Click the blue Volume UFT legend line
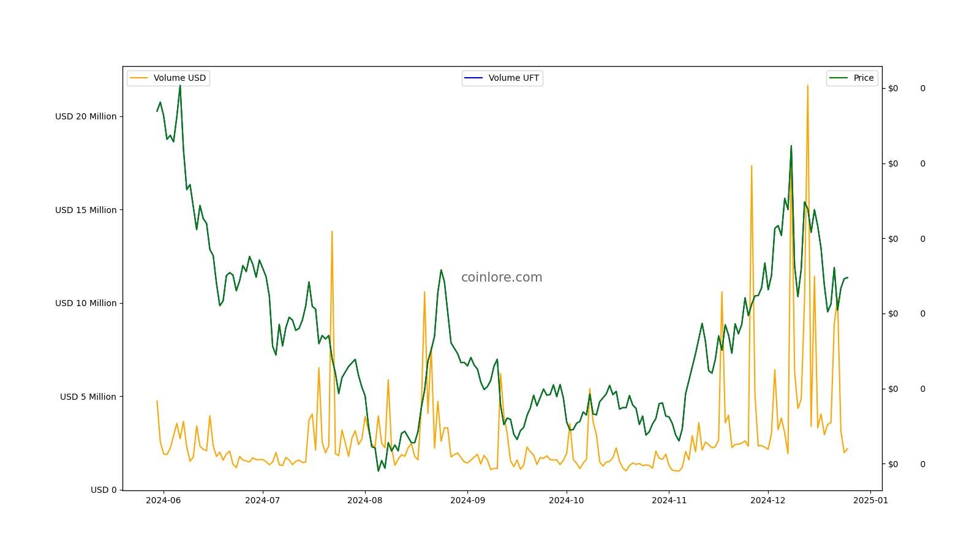980x551 pixels. (474, 78)
